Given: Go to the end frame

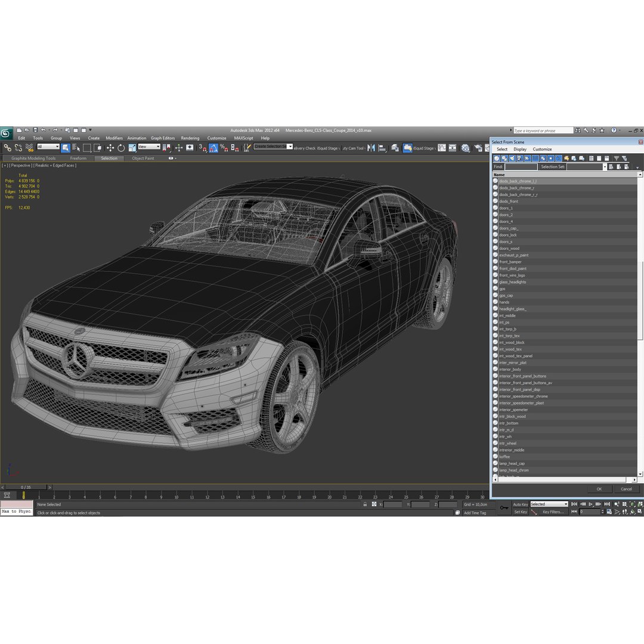Looking at the screenshot, I should [607, 504].
